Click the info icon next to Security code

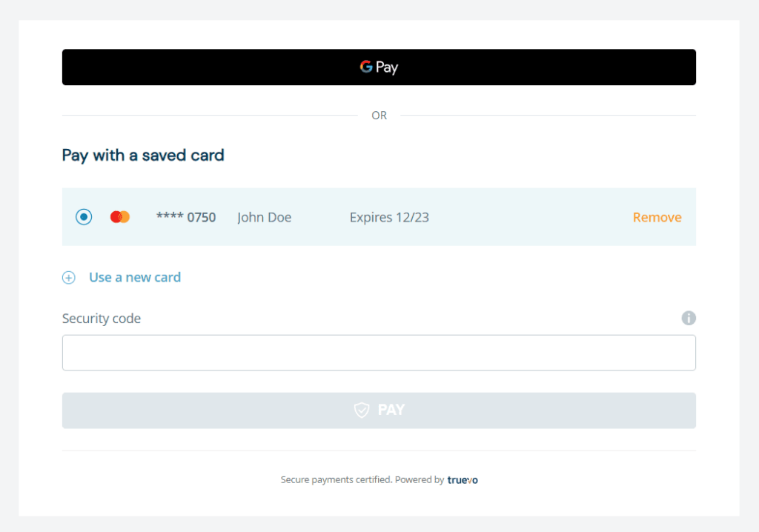click(x=689, y=318)
